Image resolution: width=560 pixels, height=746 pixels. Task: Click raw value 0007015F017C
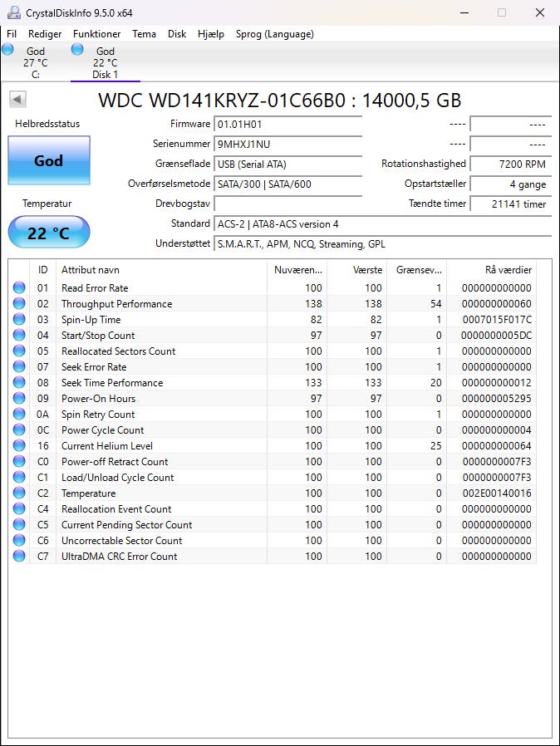pos(497,320)
